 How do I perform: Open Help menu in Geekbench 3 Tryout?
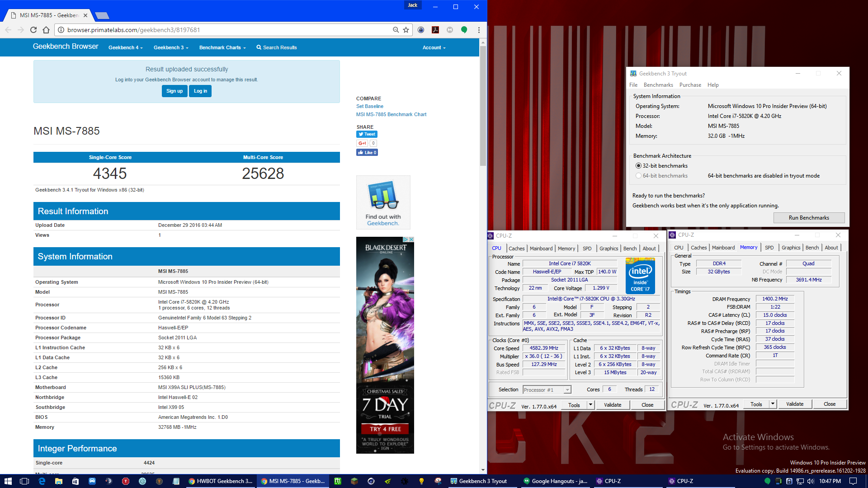pos(713,85)
